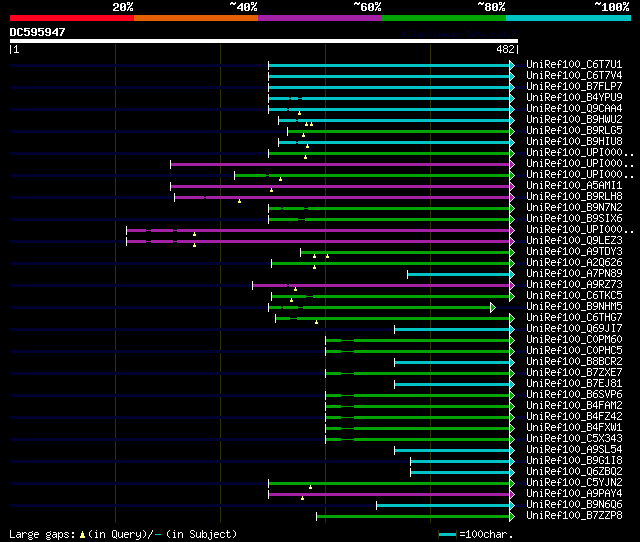Image resolution: width=640 pixels, height=542 pixels.
Task: Select the UniRef100_B9G1I8 label
Action: 574,461
